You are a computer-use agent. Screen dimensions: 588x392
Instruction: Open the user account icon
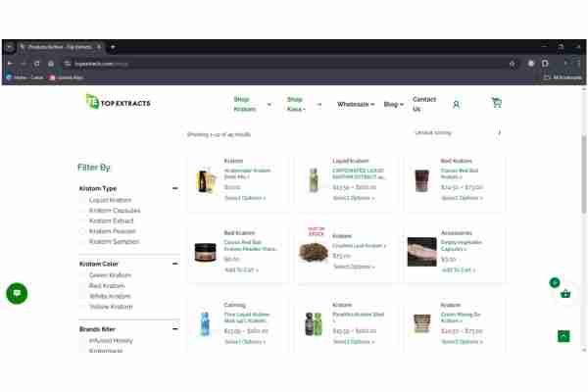[x=456, y=104]
